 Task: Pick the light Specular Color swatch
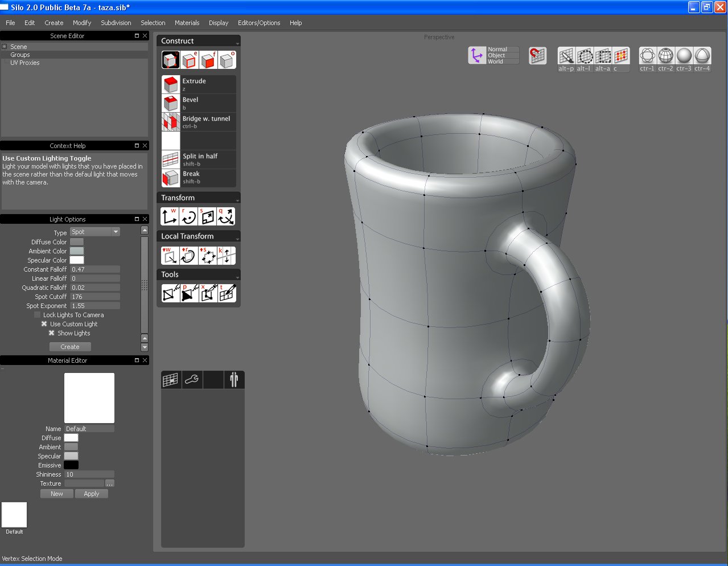(x=77, y=260)
